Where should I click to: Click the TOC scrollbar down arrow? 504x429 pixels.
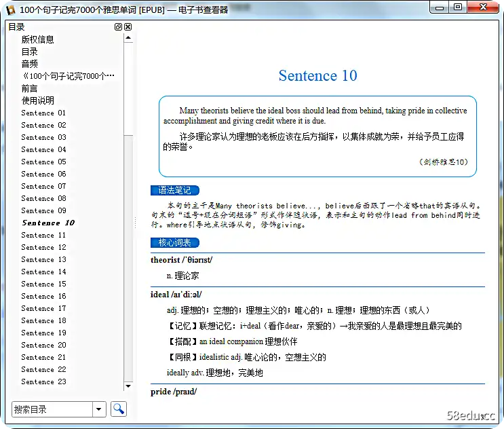click(x=128, y=386)
